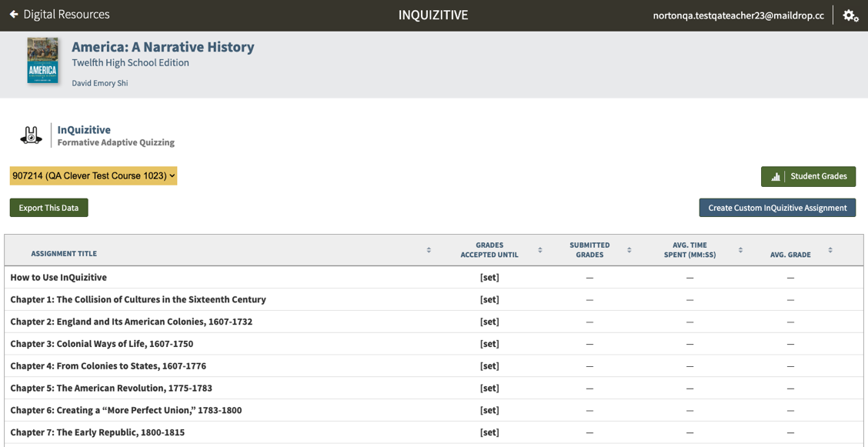Click the teacher email account in header
Screen dimensions: 868x447
point(738,15)
